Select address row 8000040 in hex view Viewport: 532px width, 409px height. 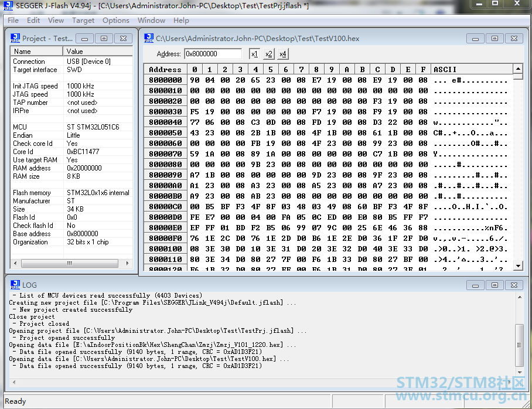tap(165, 122)
